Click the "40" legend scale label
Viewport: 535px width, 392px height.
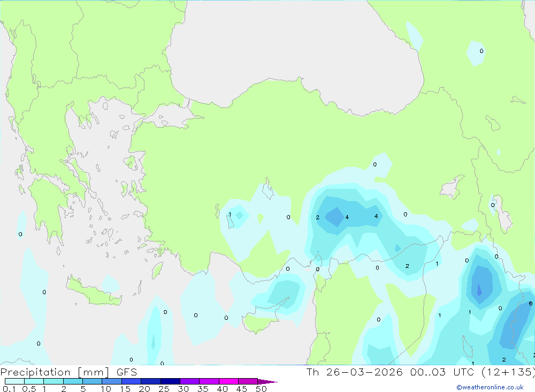point(222,389)
